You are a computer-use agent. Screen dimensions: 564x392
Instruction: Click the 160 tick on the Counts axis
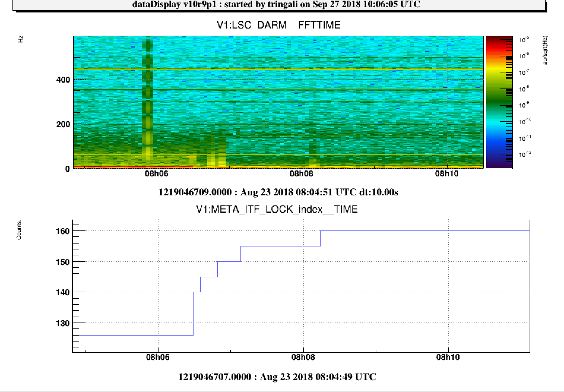click(63, 231)
